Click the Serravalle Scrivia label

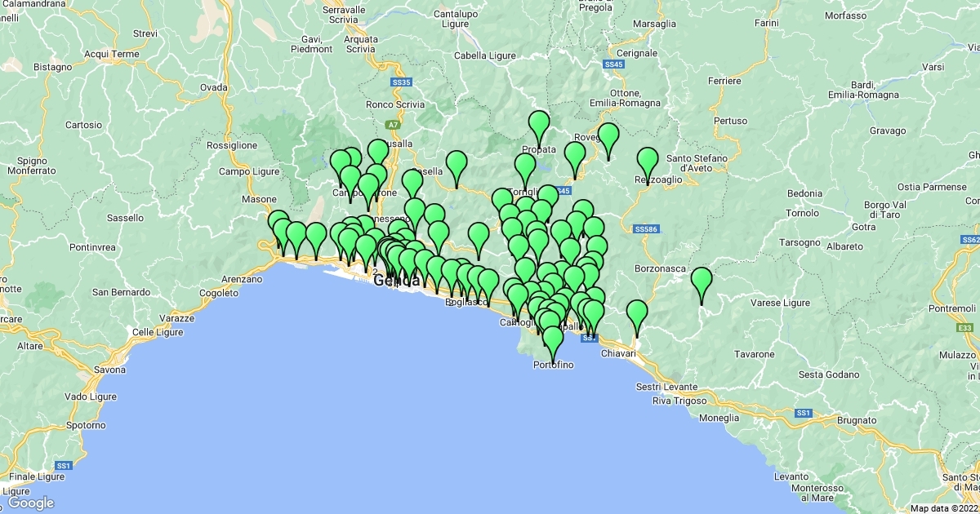click(343, 14)
